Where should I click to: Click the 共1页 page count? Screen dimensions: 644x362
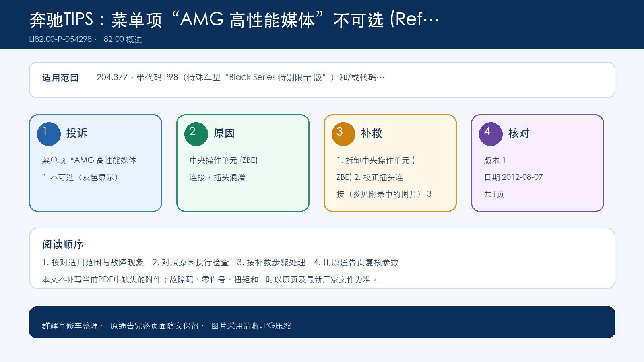pos(494,194)
